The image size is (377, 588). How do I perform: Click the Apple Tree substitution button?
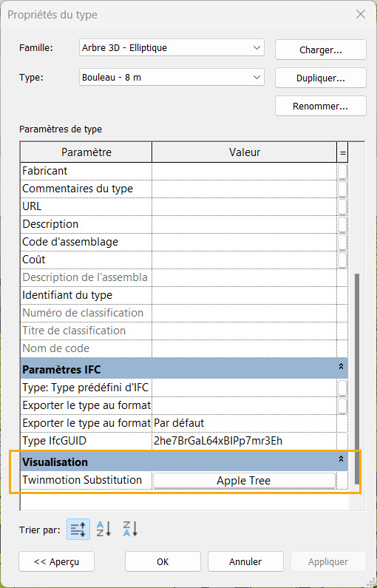pos(244,480)
